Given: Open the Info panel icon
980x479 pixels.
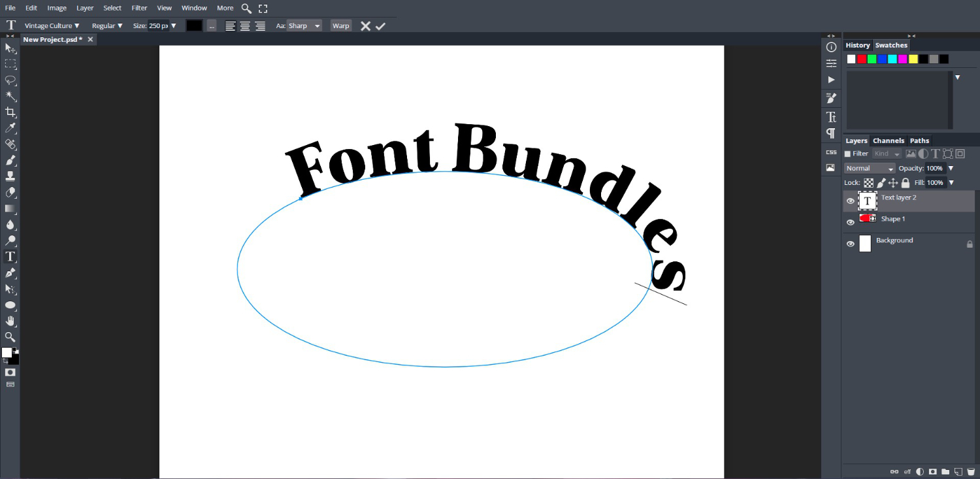Looking at the screenshot, I should 831,47.
